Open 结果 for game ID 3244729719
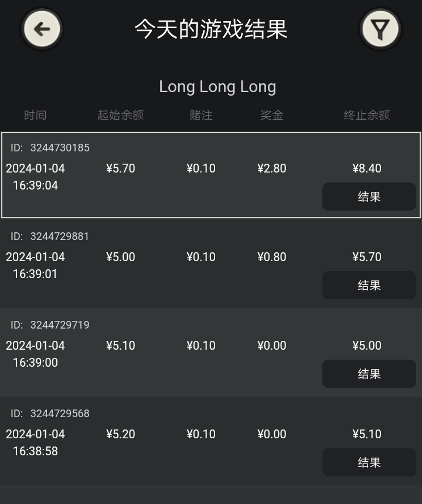Screen dimensions: 422x504 [369, 374]
